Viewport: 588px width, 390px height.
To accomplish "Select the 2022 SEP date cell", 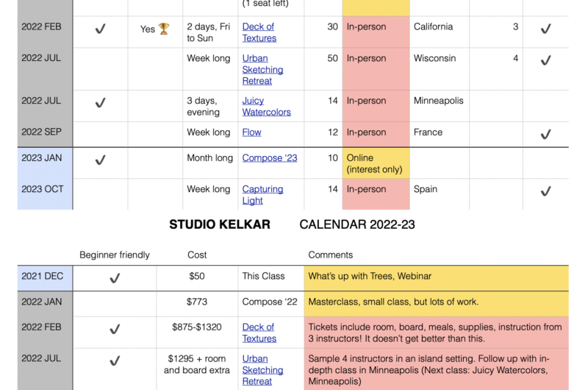I will pyautogui.click(x=45, y=135).
